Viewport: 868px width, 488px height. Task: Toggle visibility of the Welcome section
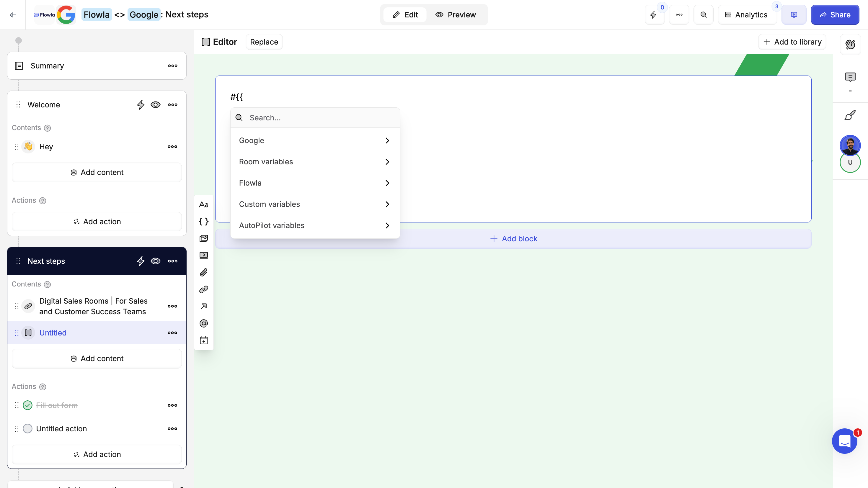(155, 105)
